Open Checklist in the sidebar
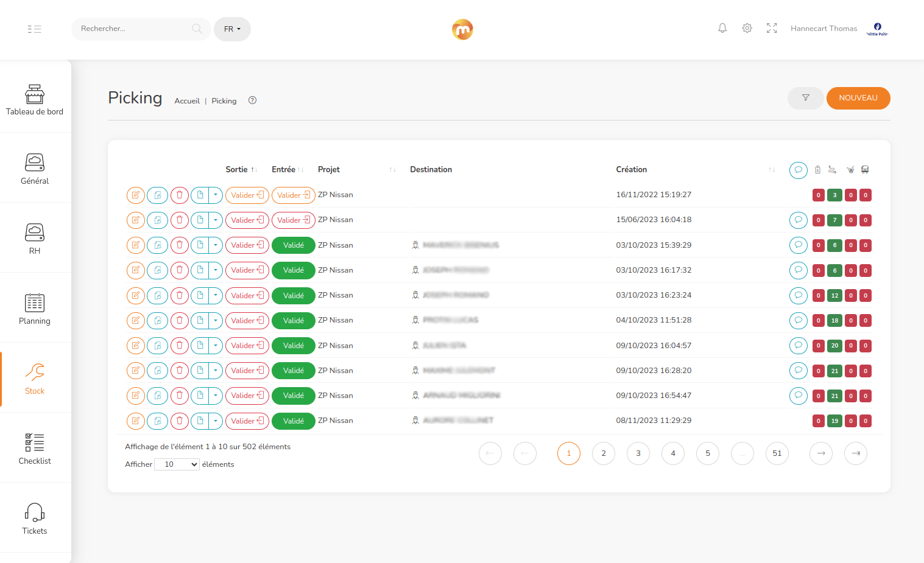This screenshot has height=563, width=924. coord(35,448)
